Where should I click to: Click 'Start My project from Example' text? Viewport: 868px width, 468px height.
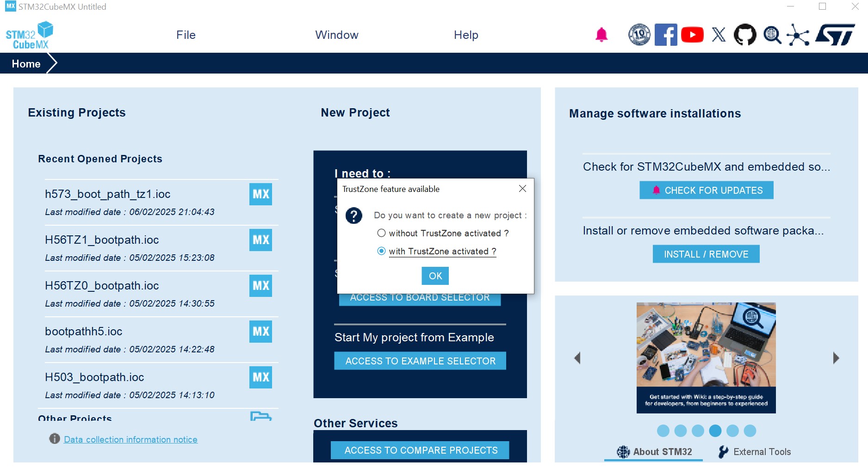pyautogui.click(x=414, y=338)
